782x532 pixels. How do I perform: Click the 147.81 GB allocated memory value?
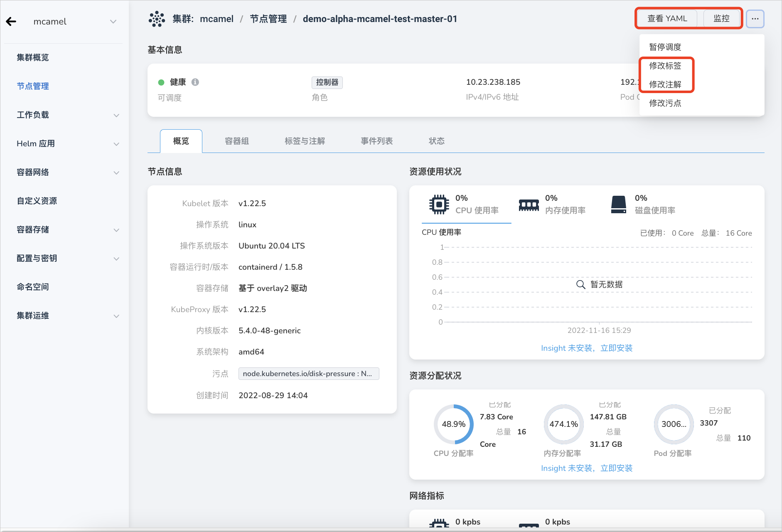[608, 416]
